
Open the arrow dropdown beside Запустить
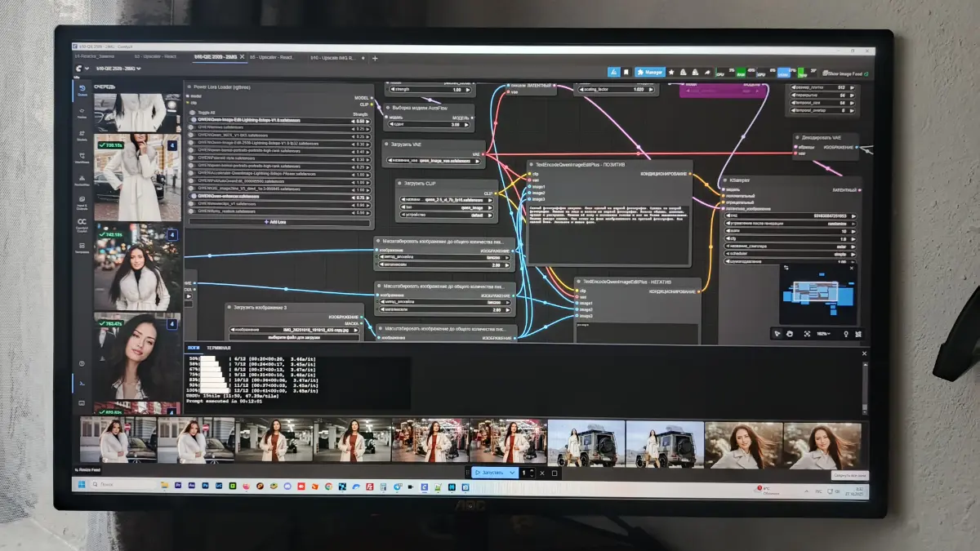point(512,473)
